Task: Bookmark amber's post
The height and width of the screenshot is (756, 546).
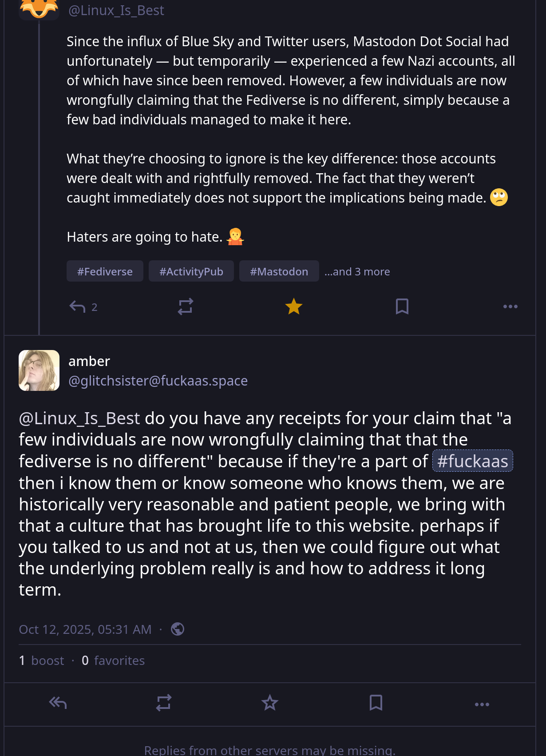Action: (376, 703)
